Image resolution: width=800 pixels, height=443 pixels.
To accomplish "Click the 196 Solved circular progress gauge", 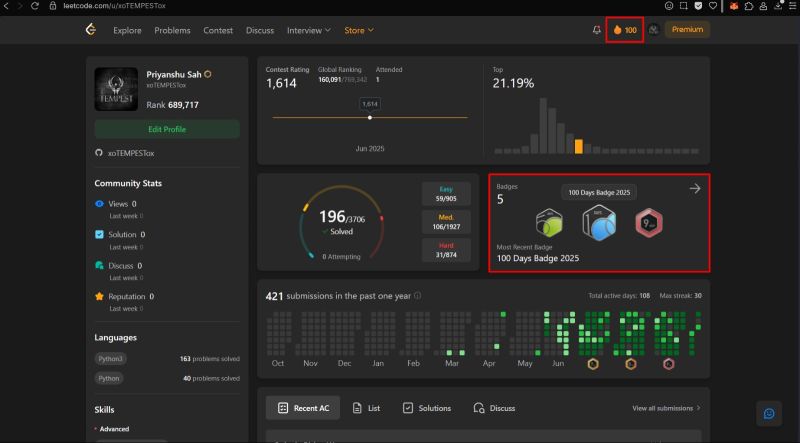I will [341, 223].
